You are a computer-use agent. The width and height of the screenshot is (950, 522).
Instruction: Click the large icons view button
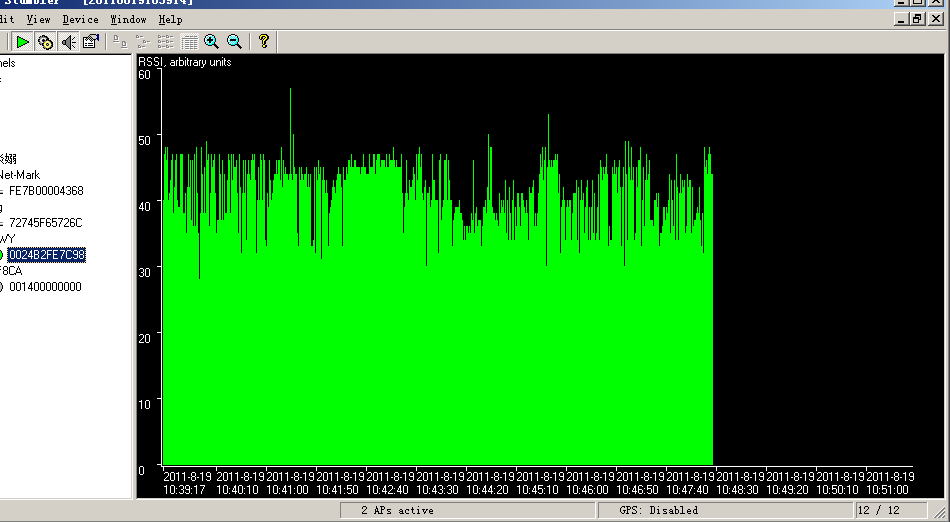(120, 41)
